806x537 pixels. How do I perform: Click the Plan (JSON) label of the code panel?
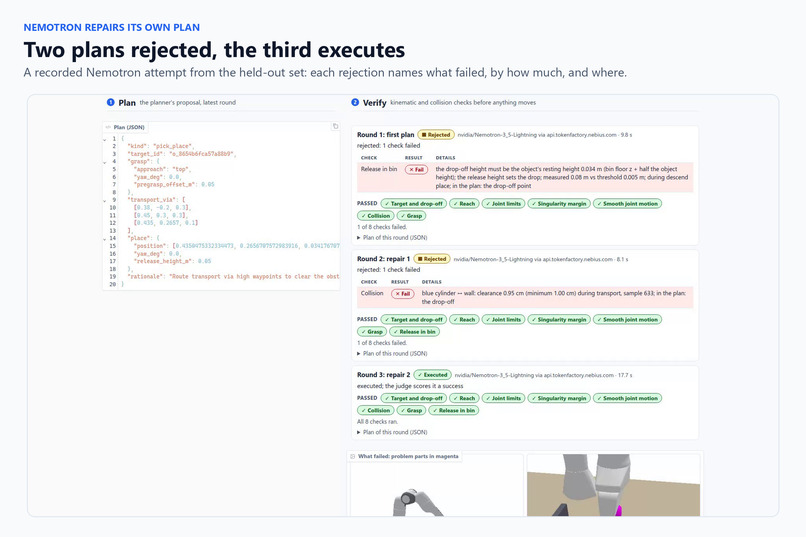point(129,127)
